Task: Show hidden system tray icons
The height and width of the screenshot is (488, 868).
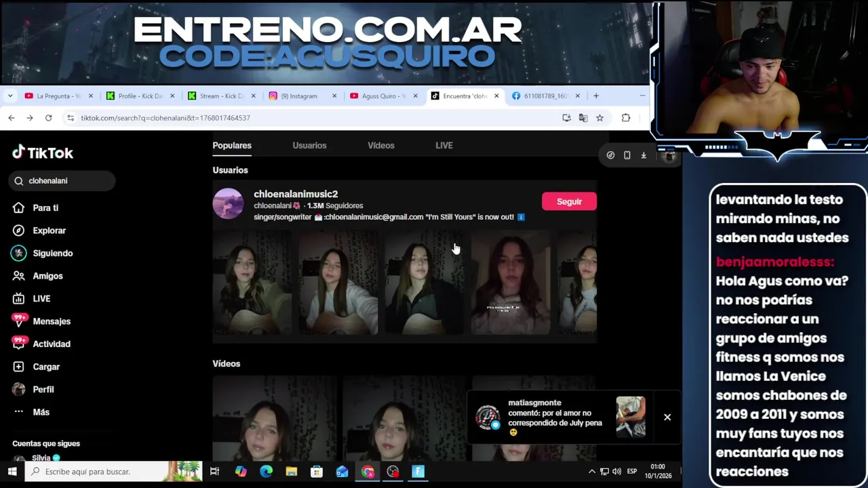Action: click(591, 472)
